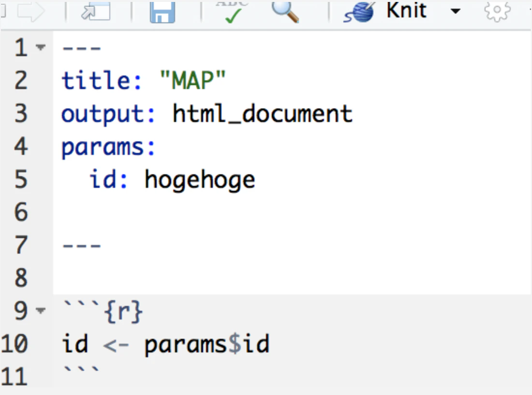Click the html_document output value
532x395 pixels.
click(263, 114)
